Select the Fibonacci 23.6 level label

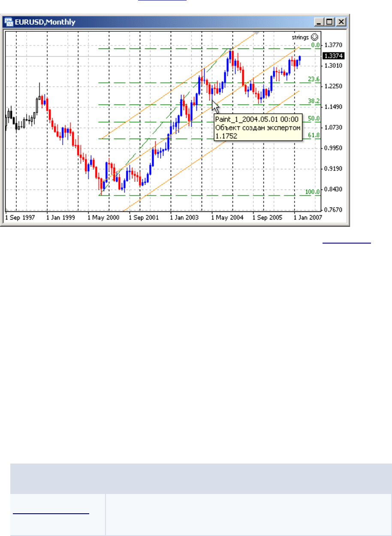click(x=314, y=79)
